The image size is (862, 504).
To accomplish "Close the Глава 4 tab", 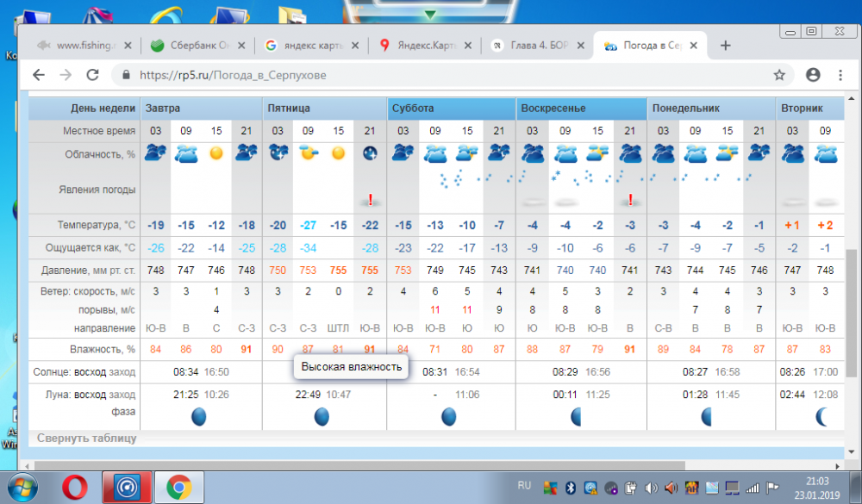I will [x=584, y=46].
